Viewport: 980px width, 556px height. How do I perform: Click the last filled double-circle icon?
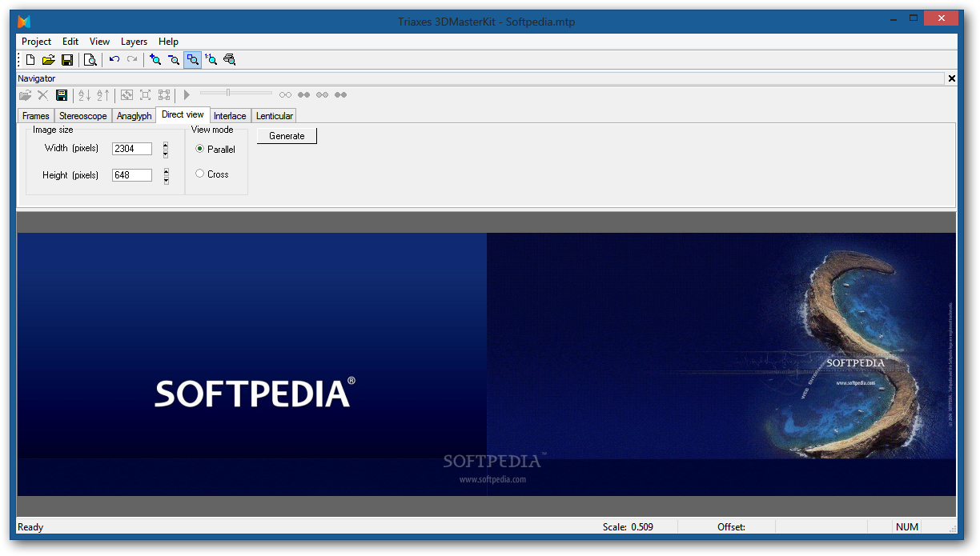click(x=340, y=95)
